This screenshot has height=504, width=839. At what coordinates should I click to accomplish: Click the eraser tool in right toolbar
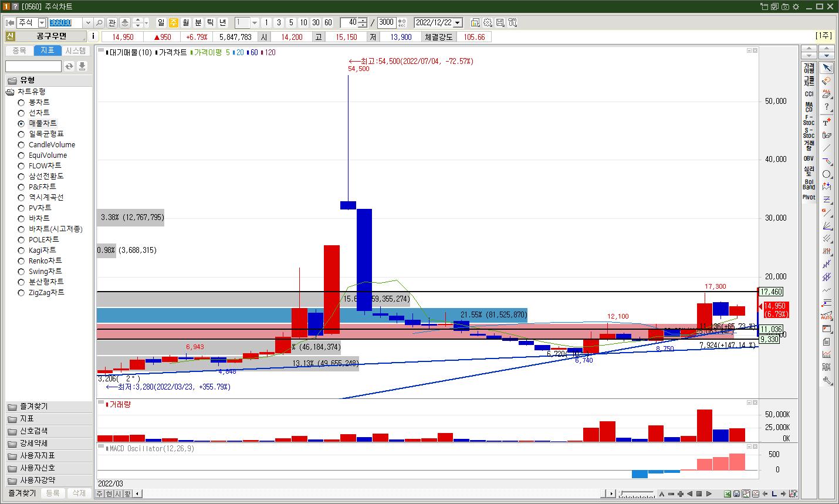click(827, 81)
